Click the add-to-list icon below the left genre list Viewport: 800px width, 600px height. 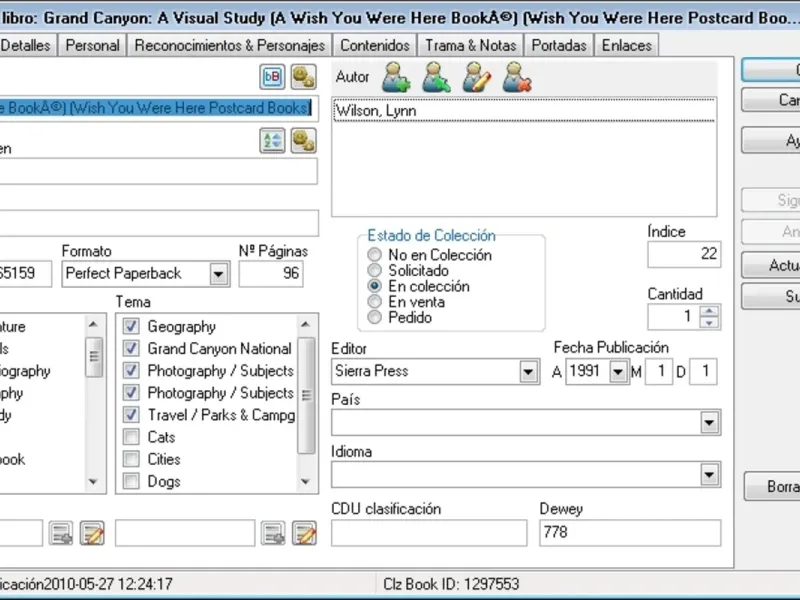[61, 533]
